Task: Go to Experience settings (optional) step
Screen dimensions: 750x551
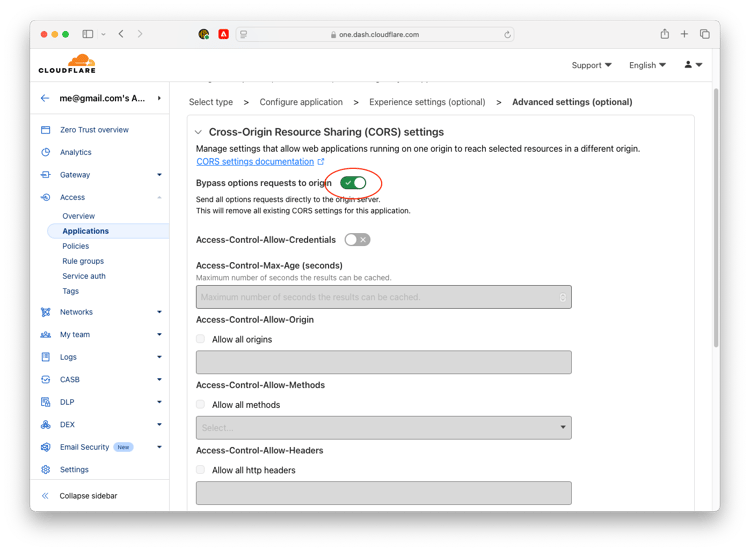Action: (x=427, y=102)
